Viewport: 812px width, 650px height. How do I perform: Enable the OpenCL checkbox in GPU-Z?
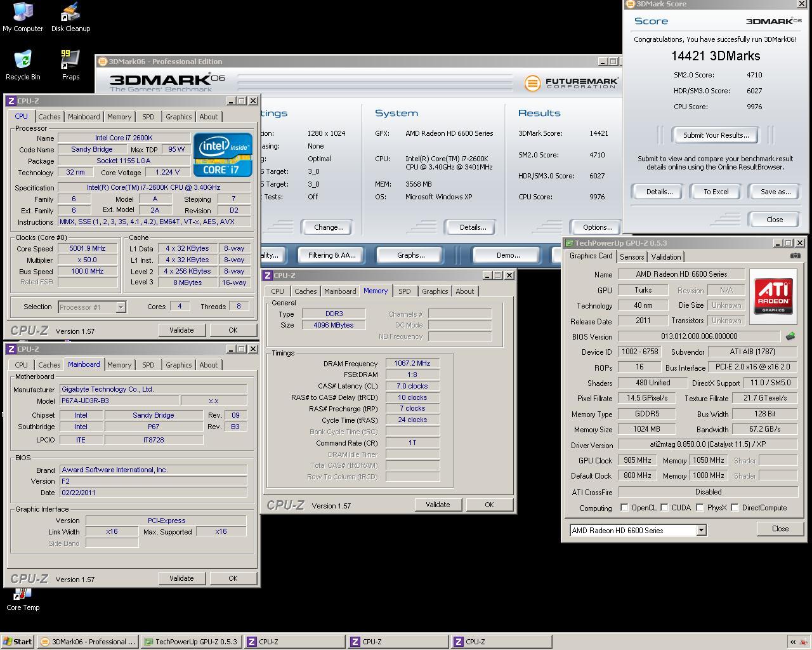pyautogui.click(x=624, y=508)
